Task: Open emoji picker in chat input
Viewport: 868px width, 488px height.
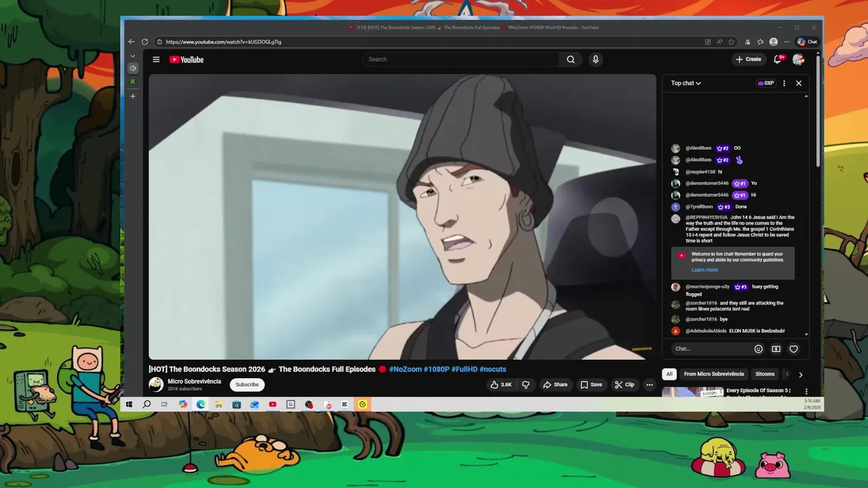Action: click(758, 349)
